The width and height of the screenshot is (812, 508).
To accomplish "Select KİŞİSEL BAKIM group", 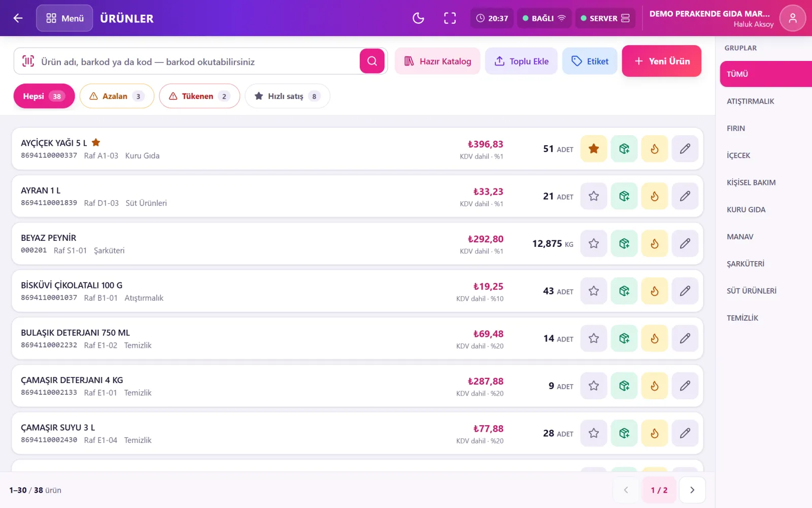I will (766, 182).
